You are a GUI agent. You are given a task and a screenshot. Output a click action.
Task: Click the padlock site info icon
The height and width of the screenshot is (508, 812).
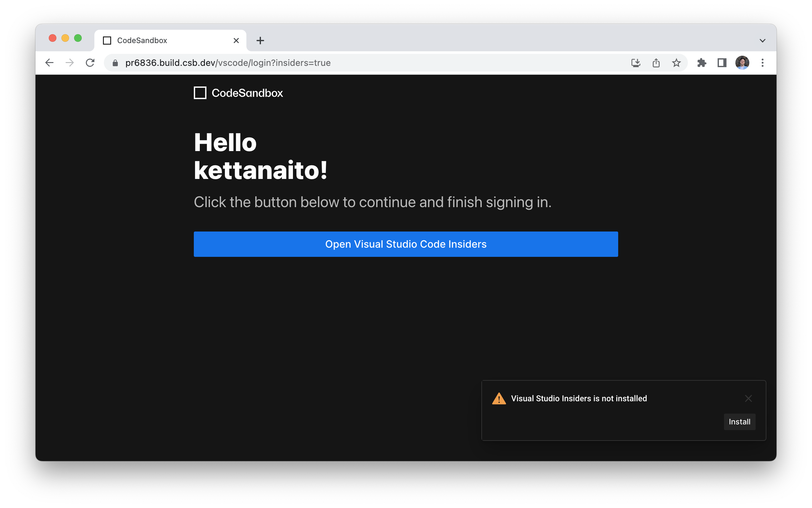coord(115,63)
